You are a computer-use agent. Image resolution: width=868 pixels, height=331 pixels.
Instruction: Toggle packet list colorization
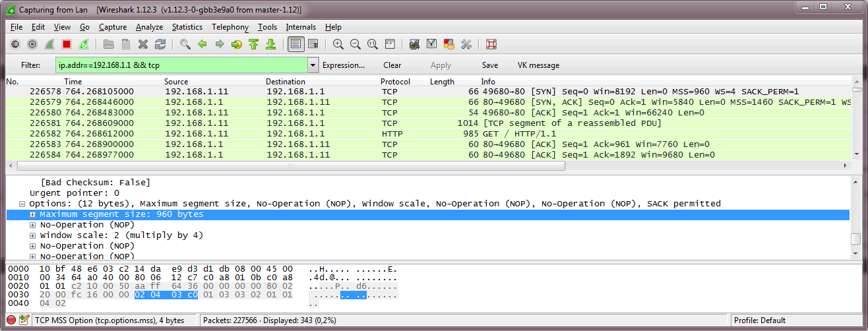(295, 44)
